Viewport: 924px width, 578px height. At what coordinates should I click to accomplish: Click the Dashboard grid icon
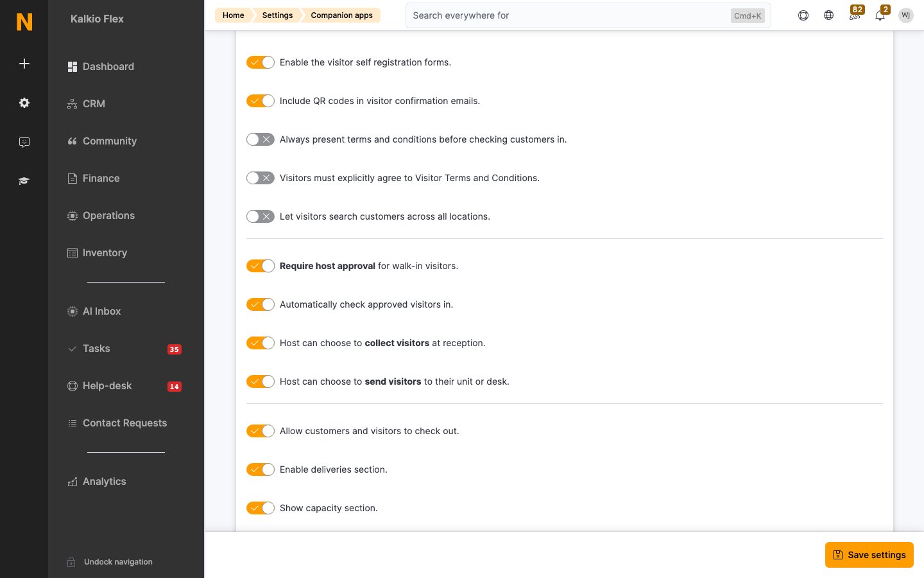73,67
